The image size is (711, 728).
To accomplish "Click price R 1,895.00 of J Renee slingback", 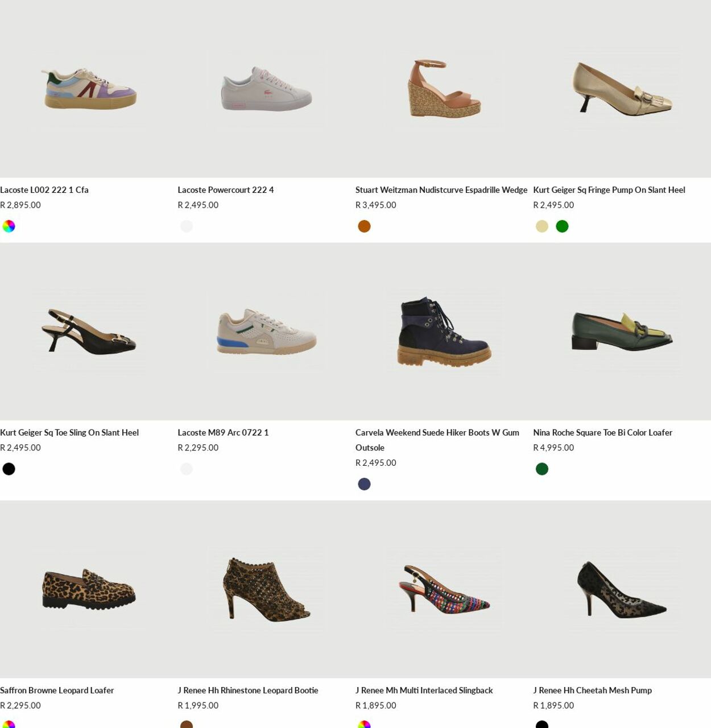I will pyautogui.click(x=376, y=706).
